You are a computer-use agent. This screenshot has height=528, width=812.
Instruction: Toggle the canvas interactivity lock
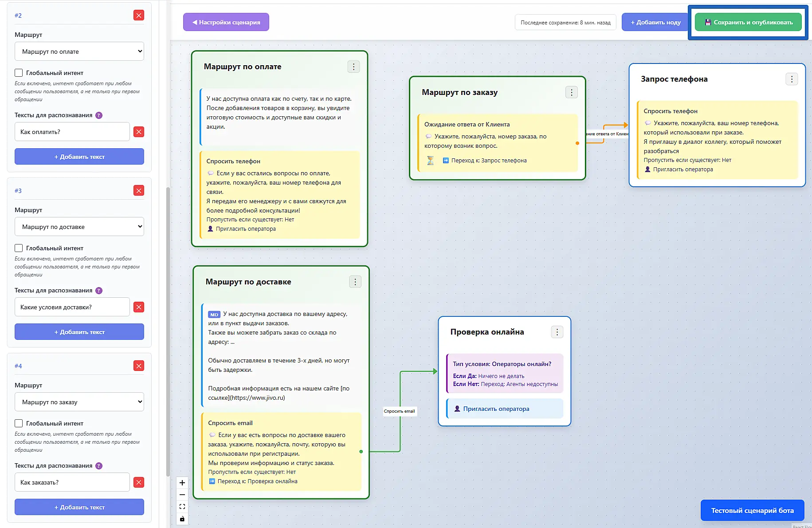pyautogui.click(x=182, y=519)
